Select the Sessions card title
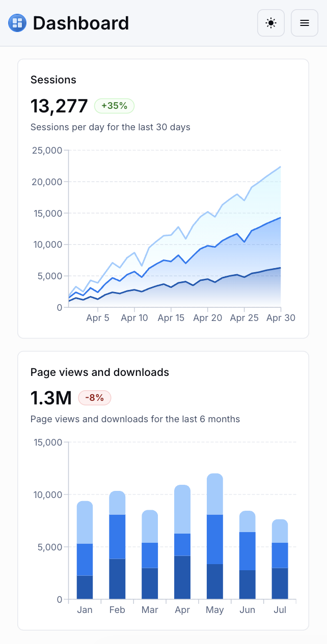327x644 pixels. click(53, 80)
